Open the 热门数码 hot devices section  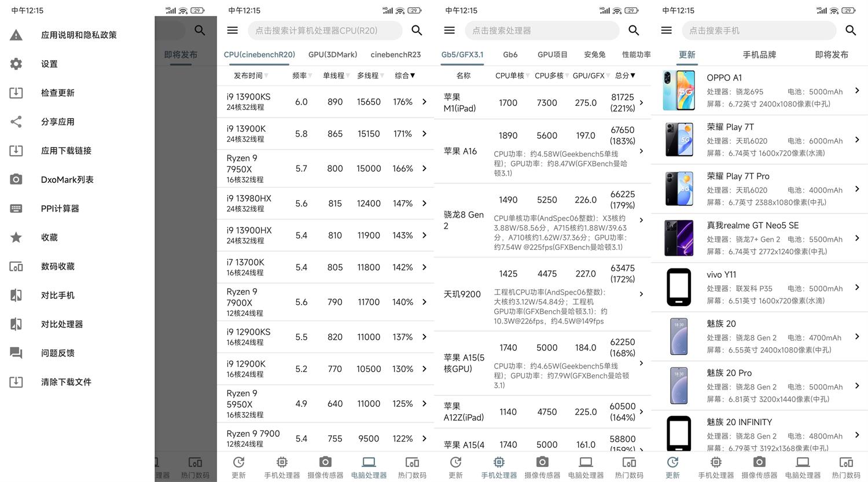(x=411, y=466)
